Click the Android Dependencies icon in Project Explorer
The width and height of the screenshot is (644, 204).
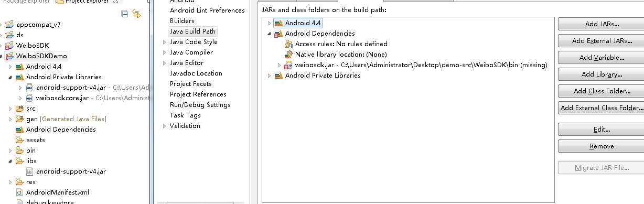[19, 130]
